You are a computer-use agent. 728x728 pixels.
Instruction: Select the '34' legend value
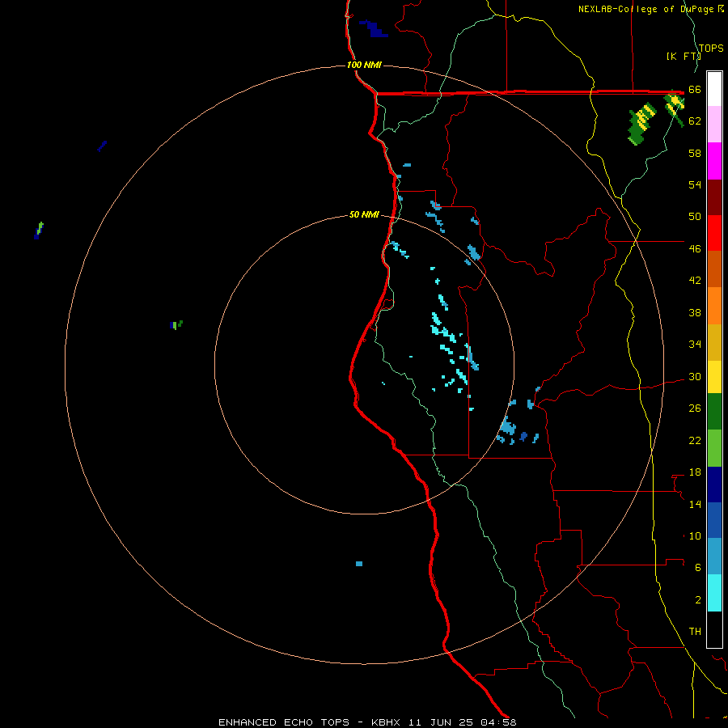[x=695, y=345]
